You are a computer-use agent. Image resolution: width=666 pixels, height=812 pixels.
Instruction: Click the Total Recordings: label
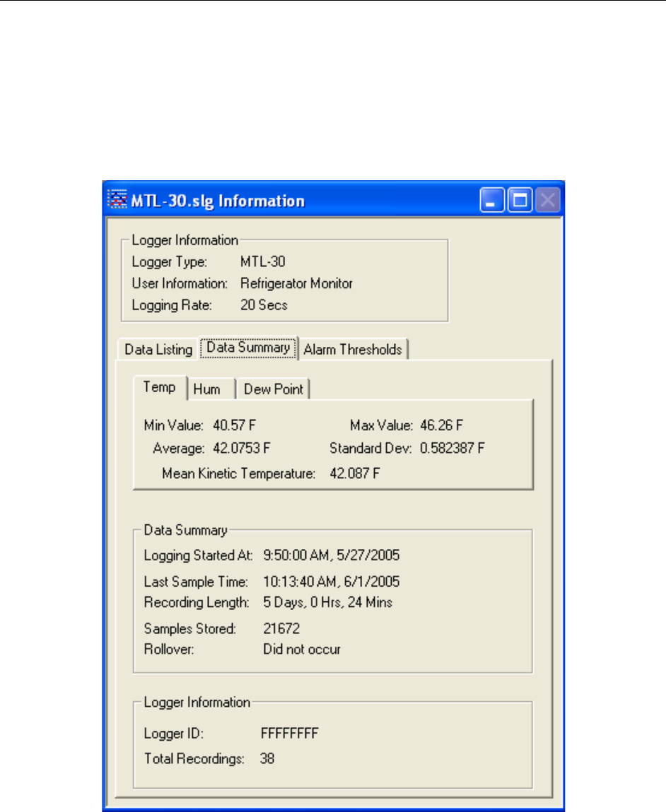194,759
